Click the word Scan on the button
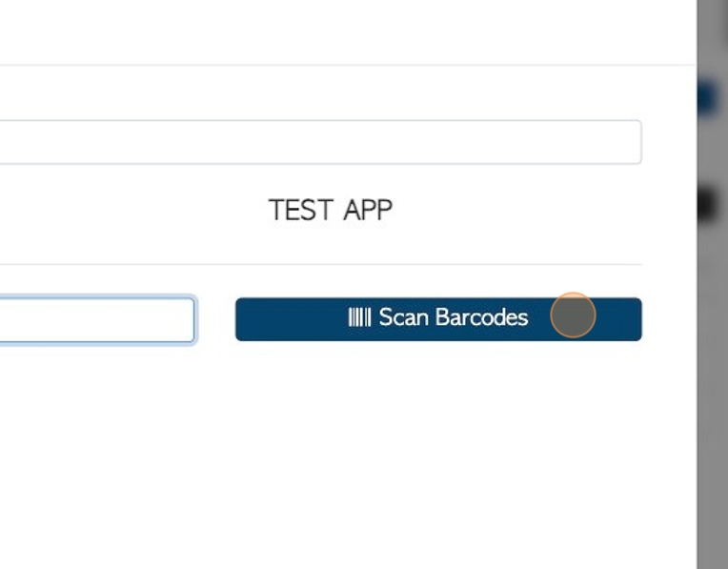728x569 pixels. (403, 317)
